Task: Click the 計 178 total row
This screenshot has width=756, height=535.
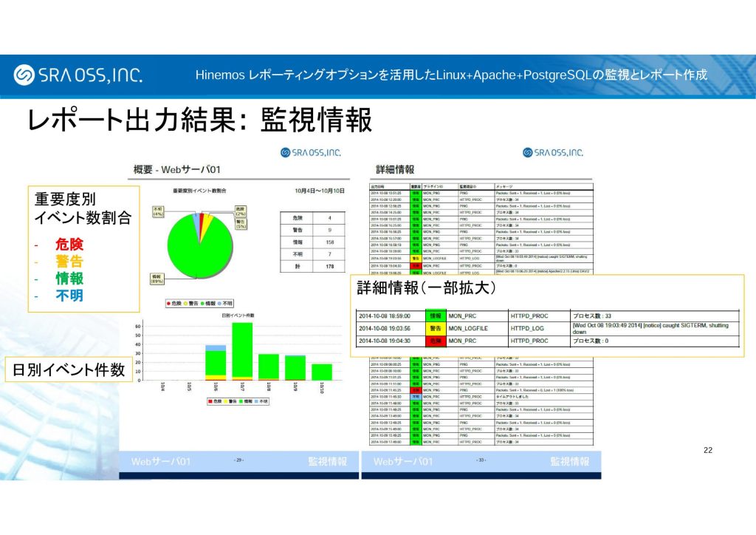Action: point(313,266)
